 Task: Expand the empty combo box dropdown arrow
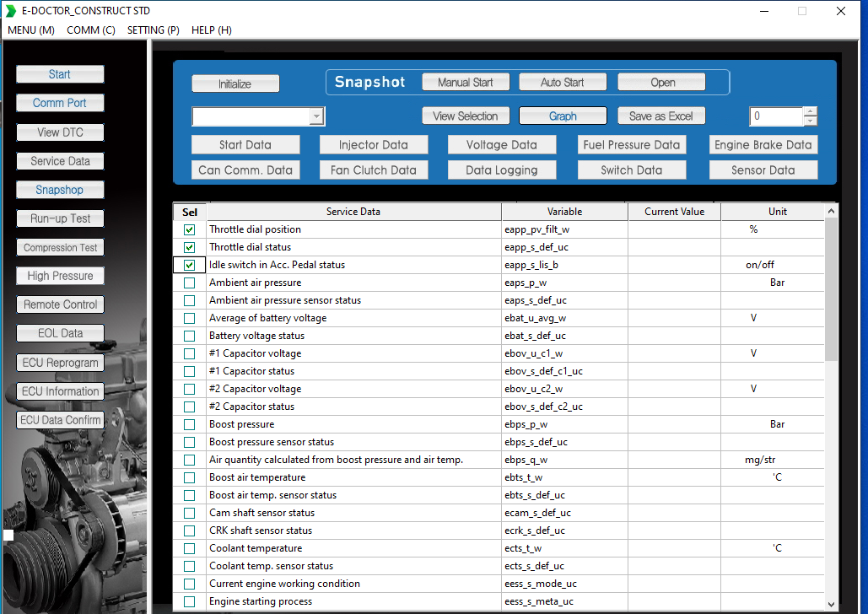pos(316,116)
